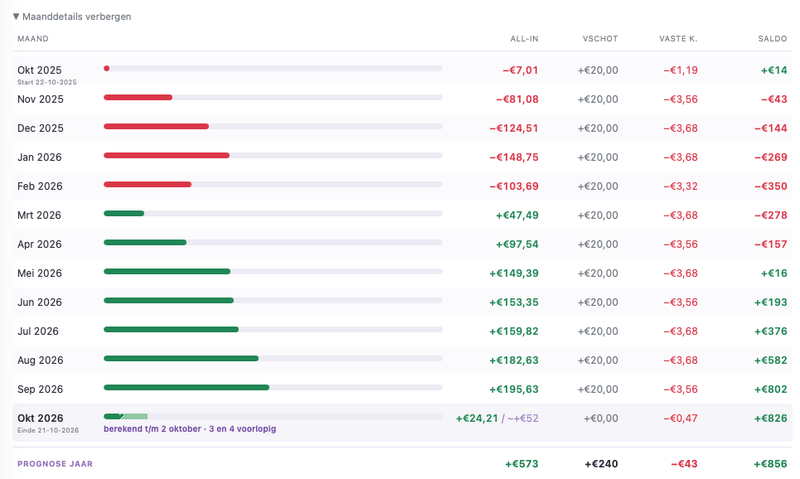The height and width of the screenshot is (479, 800).
Task: Click the PROGNOSE JAAR label
Action: click(x=55, y=464)
